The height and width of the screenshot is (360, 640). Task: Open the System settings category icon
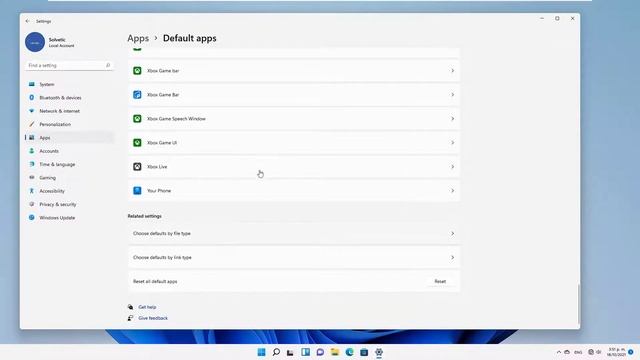pos(31,84)
